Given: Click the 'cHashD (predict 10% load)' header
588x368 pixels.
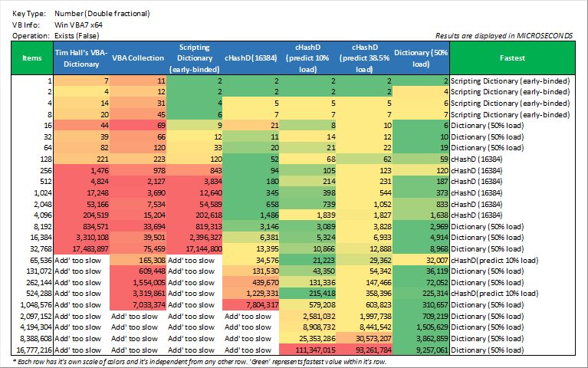Looking at the screenshot, I should click(308, 58).
